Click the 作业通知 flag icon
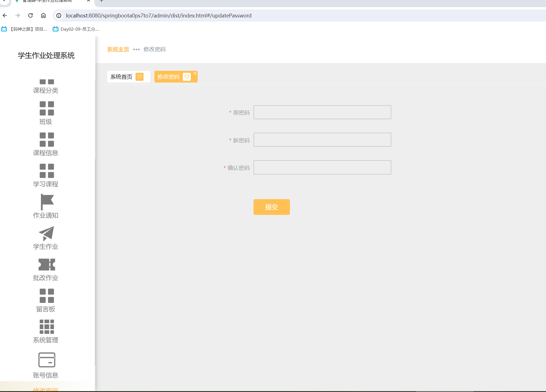Image resolution: width=546 pixels, height=392 pixels. click(x=47, y=202)
